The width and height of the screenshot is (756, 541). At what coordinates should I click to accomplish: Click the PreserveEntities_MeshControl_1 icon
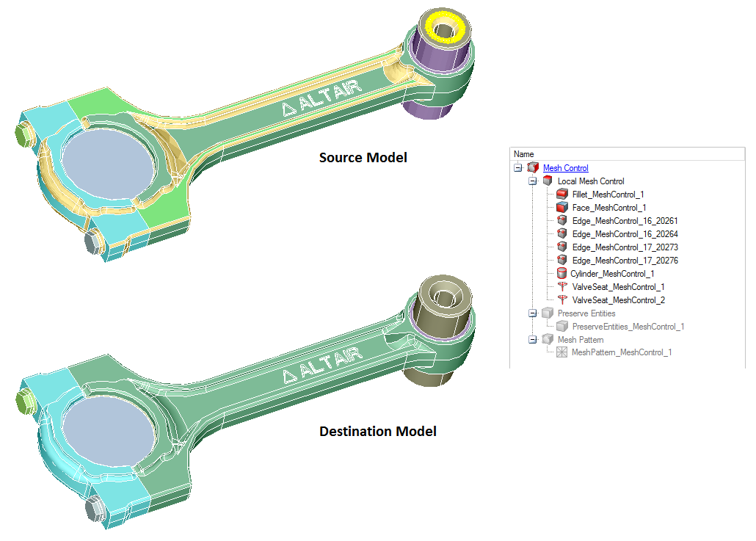[x=562, y=327]
